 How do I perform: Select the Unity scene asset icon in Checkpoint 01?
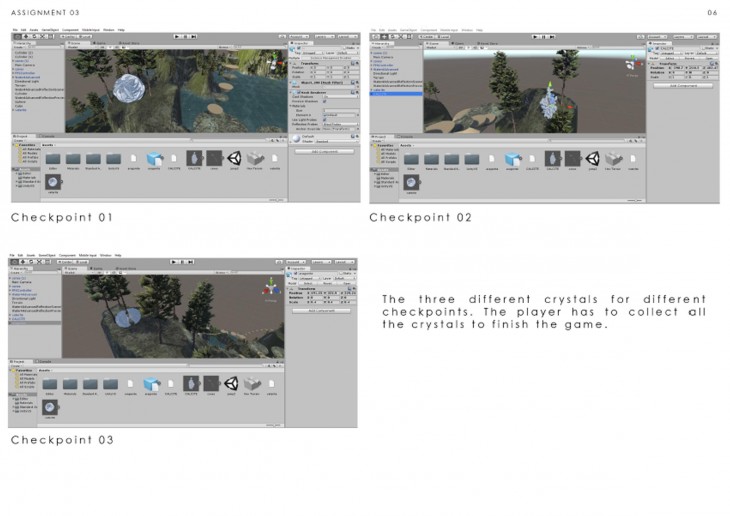[234, 159]
